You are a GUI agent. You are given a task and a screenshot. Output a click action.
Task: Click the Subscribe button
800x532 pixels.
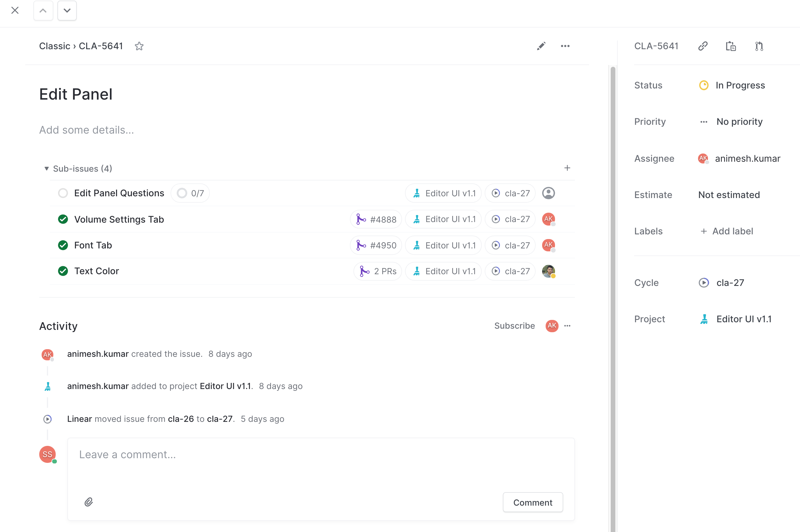(514, 326)
